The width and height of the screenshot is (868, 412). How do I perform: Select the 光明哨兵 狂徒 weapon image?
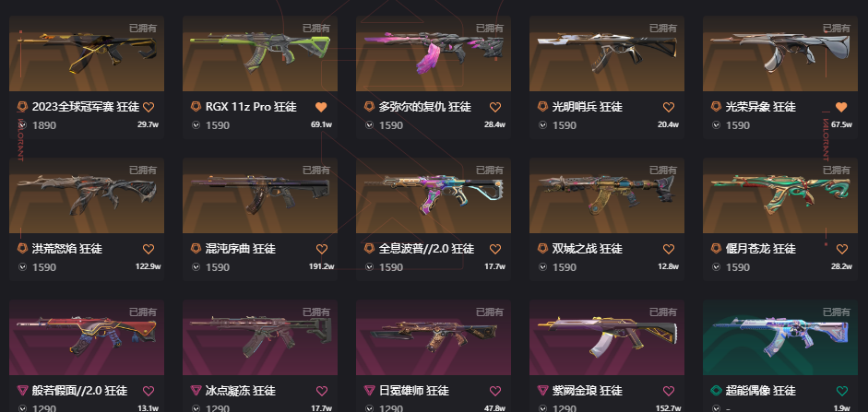click(607, 53)
